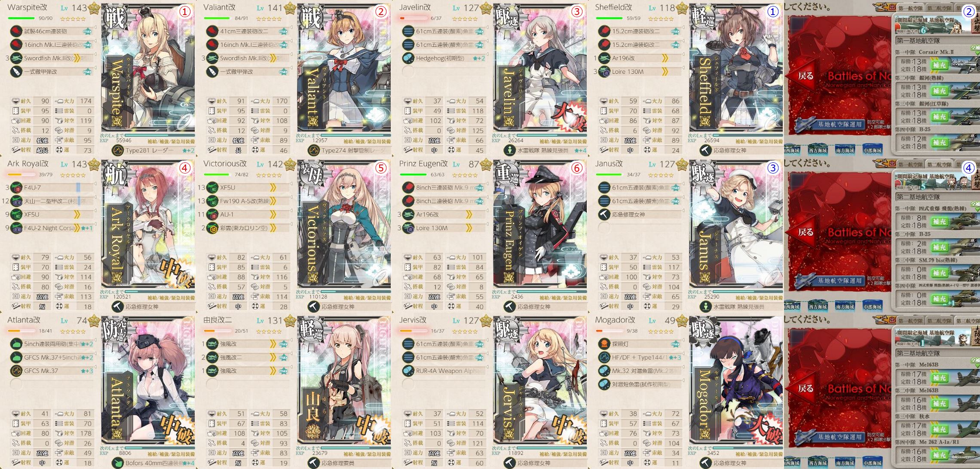980x469 pixels.
Task: Click Valiant's Type274 expansion slot radar icon
Action: coord(314,150)
